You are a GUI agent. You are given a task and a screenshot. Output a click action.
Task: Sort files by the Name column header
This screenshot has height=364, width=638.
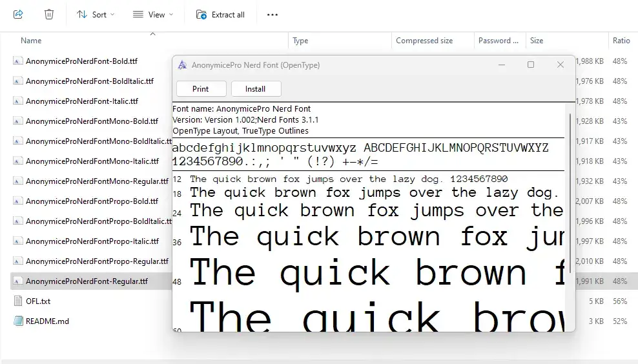[31, 41]
